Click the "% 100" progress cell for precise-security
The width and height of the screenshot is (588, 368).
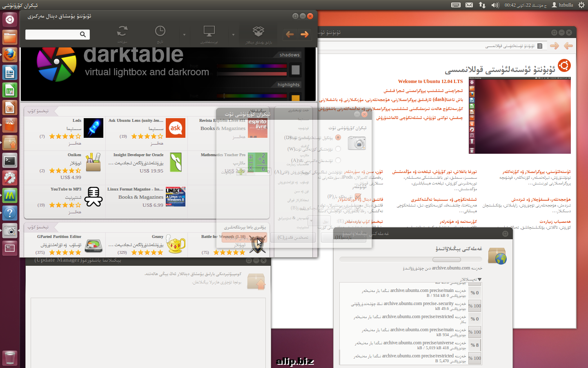(x=475, y=306)
